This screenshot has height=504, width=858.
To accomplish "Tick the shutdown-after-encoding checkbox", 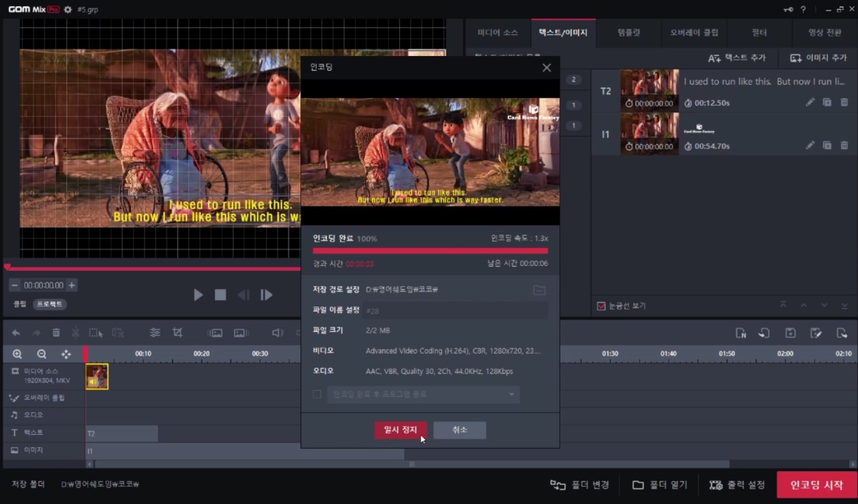I will (317, 394).
